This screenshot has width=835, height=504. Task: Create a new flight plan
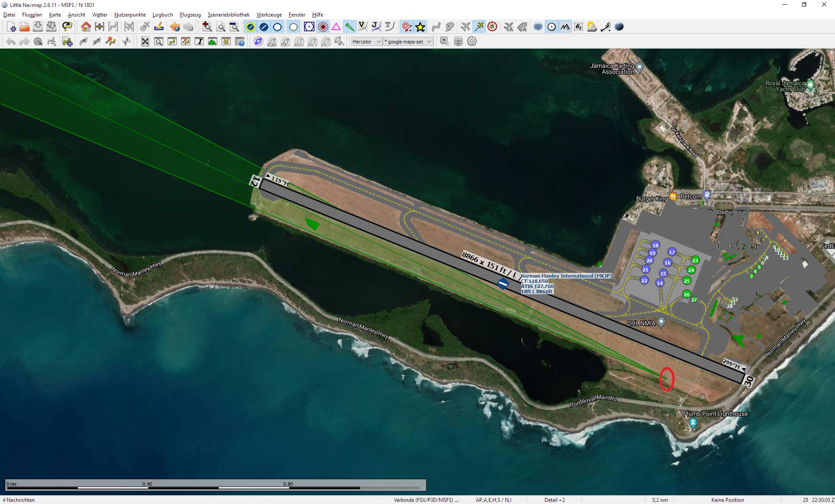[x=12, y=27]
